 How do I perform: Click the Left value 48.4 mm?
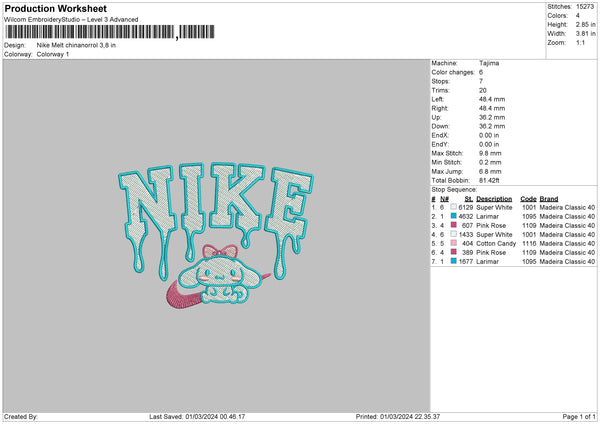coord(492,99)
